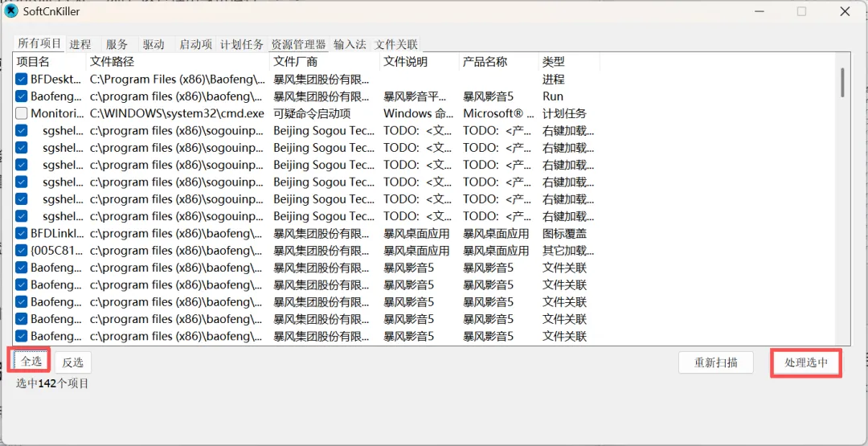The height and width of the screenshot is (446, 868).
Task: Click the 处理选中 button
Action: pyautogui.click(x=807, y=362)
